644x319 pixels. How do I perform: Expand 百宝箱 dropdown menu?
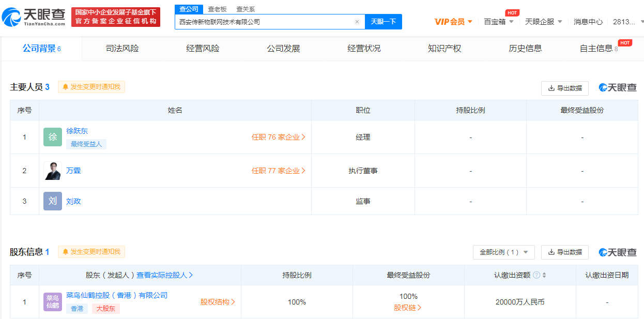pos(498,22)
